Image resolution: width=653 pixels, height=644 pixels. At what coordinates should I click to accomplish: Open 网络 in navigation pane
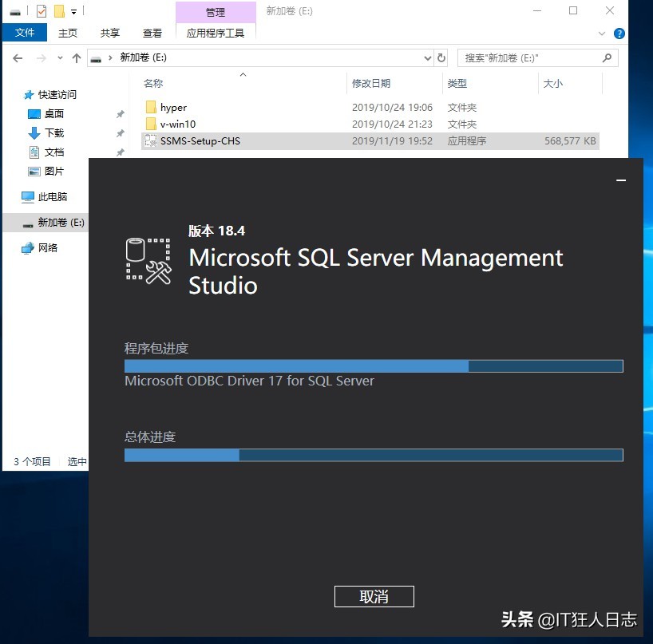point(47,247)
